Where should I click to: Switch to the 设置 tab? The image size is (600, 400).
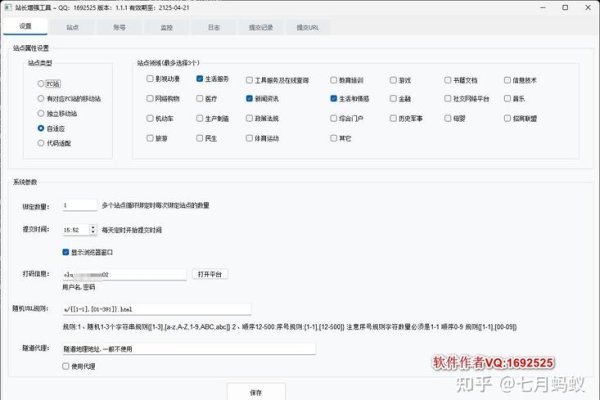pyautogui.click(x=25, y=26)
